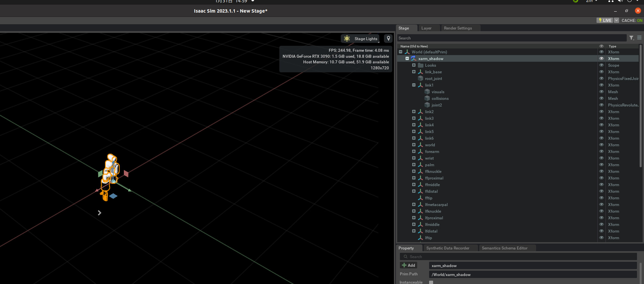Open the Semantics Schema Editor tab
The width and height of the screenshot is (644, 284).
[505, 248]
